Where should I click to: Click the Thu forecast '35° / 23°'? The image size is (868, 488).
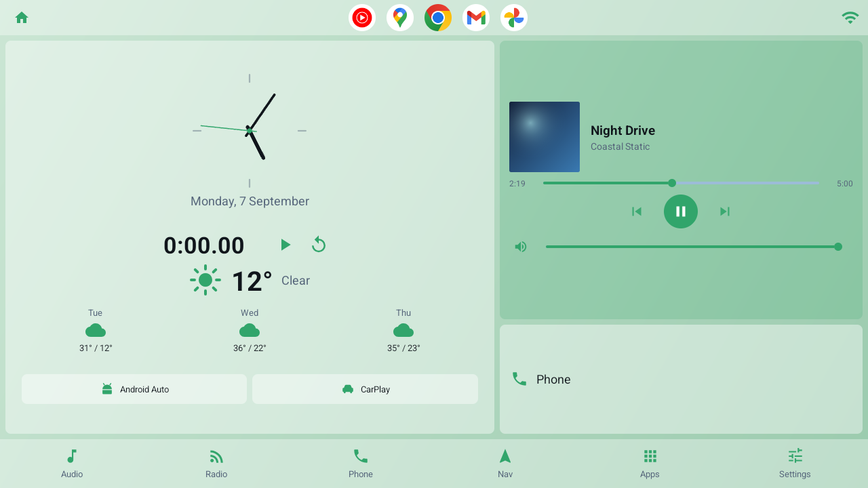403,348
